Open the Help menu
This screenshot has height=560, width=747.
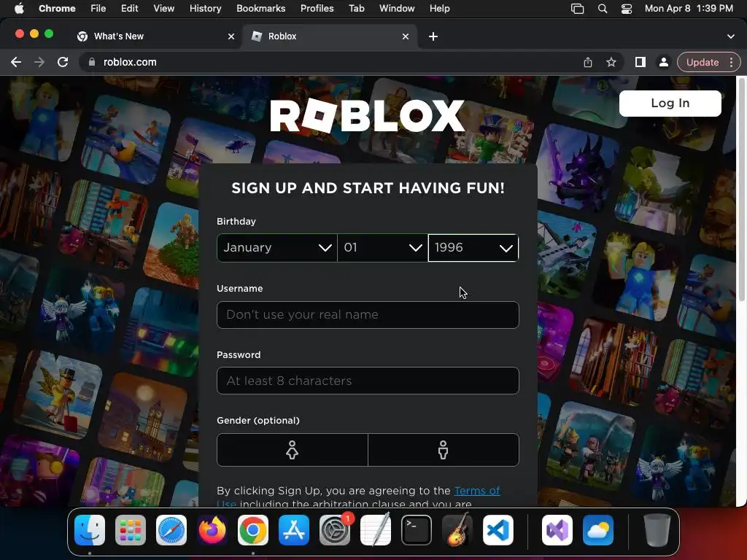[439, 9]
